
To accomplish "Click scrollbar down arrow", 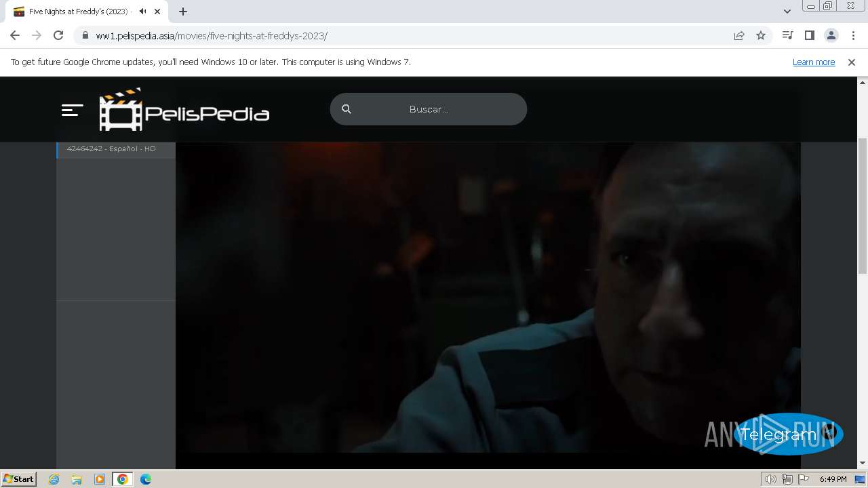I will [x=863, y=464].
